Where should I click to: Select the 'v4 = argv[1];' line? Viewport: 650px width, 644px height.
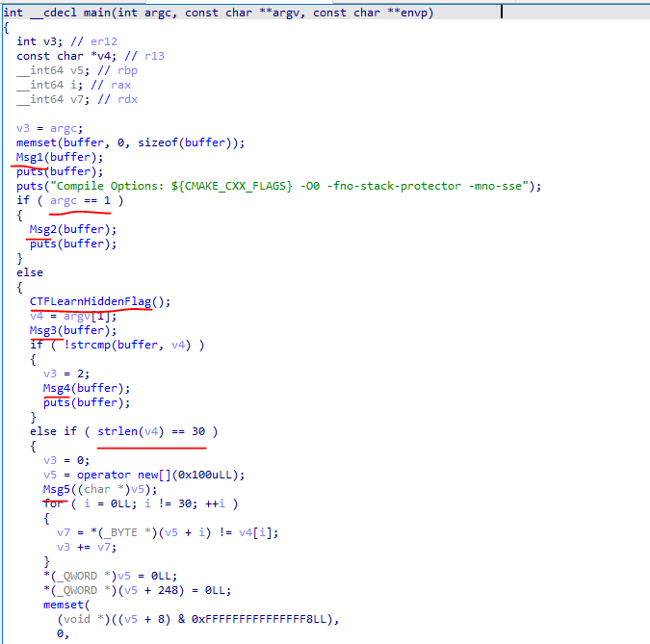pos(73,316)
